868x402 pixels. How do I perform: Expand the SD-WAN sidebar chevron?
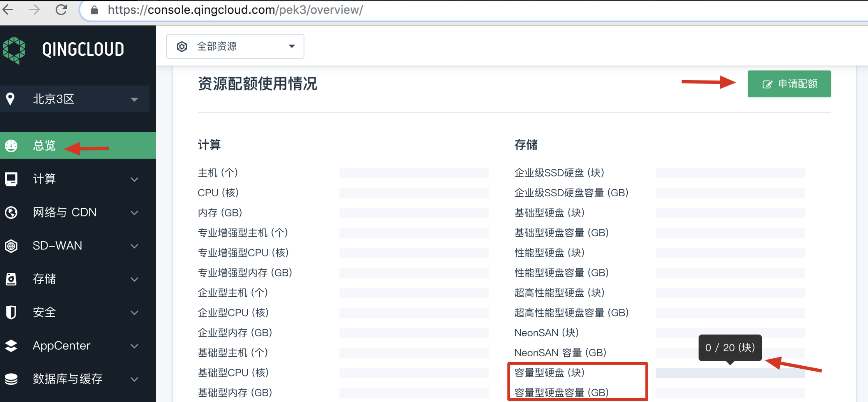tap(134, 246)
